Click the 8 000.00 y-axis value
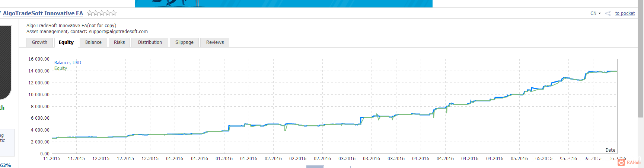Viewport: 644px width, 168px height. pyautogui.click(x=40, y=107)
